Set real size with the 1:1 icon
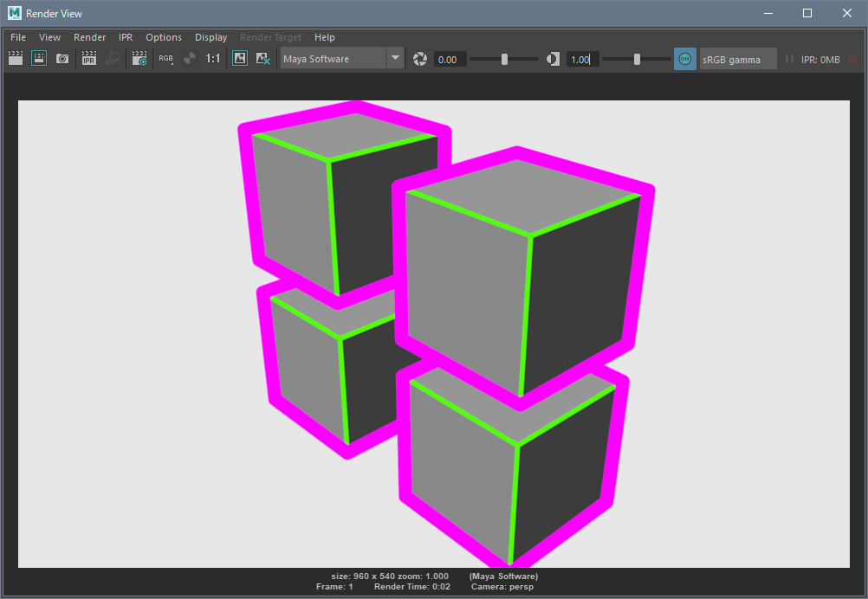The width and height of the screenshot is (868, 599). [212, 59]
